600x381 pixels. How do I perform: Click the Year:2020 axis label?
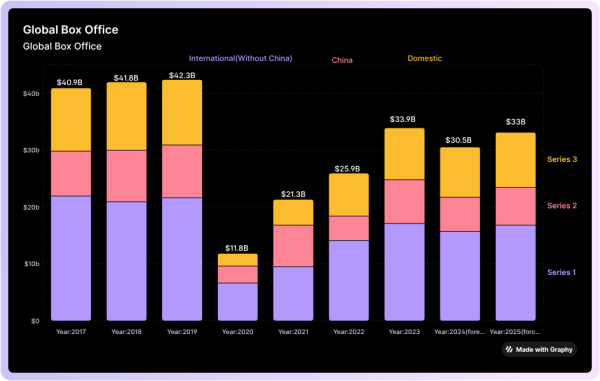(x=238, y=332)
